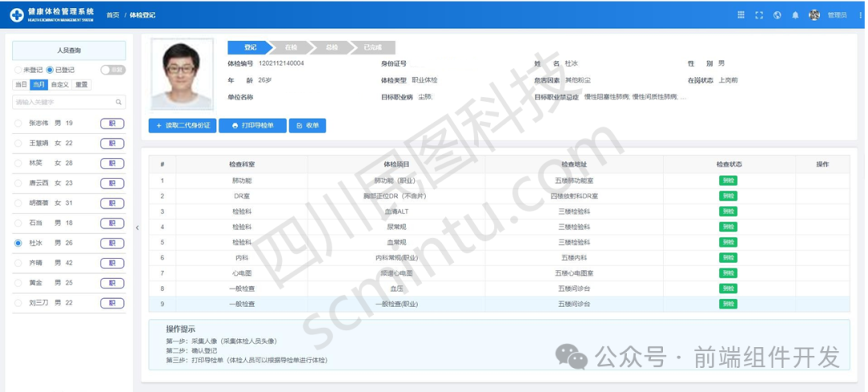Toggle fullscreen mode icon in header
This screenshot has height=392, width=868.
(x=759, y=15)
